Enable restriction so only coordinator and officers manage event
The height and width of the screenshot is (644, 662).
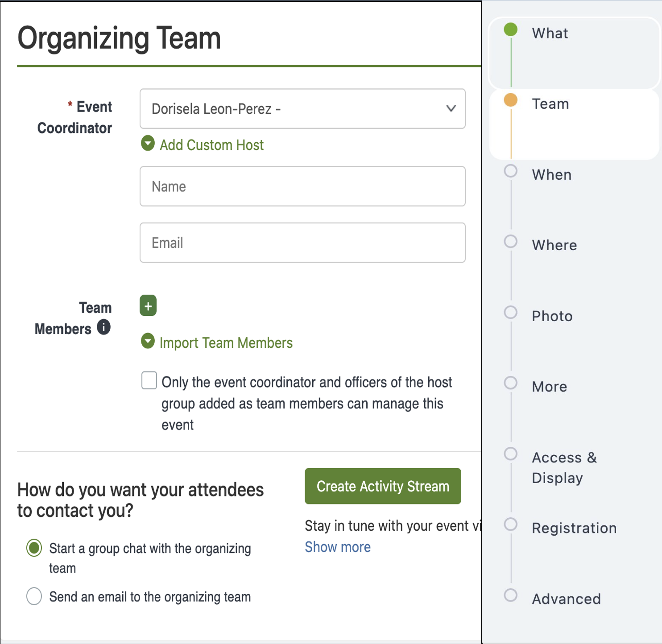click(149, 380)
